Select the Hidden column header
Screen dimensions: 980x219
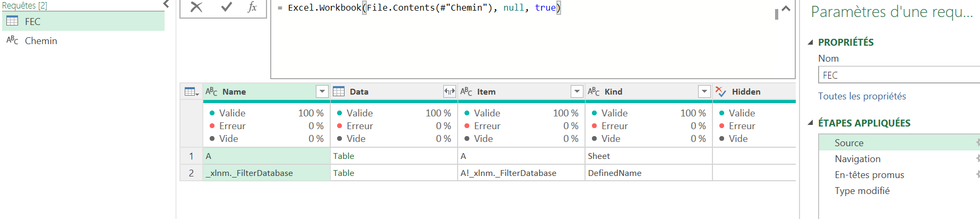(754, 91)
